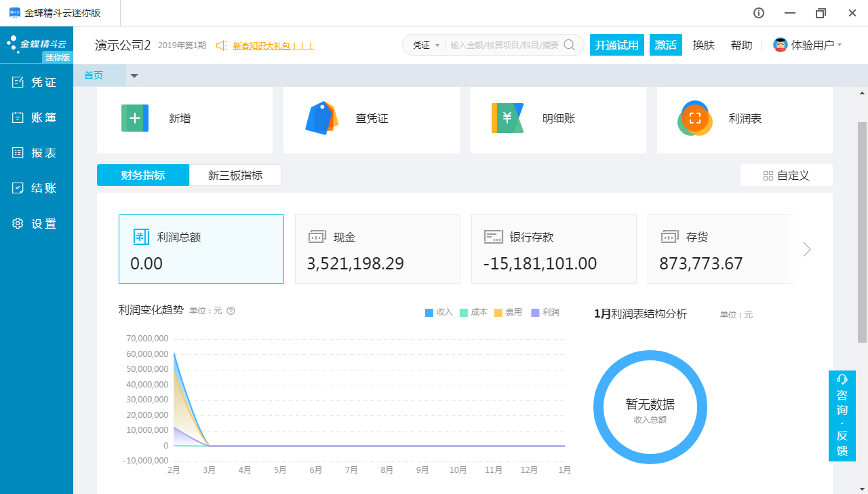Viewport: 868px width, 494px height.
Task: Expand the 凭证 search type dropdown
Action: [x=427, y=45]
